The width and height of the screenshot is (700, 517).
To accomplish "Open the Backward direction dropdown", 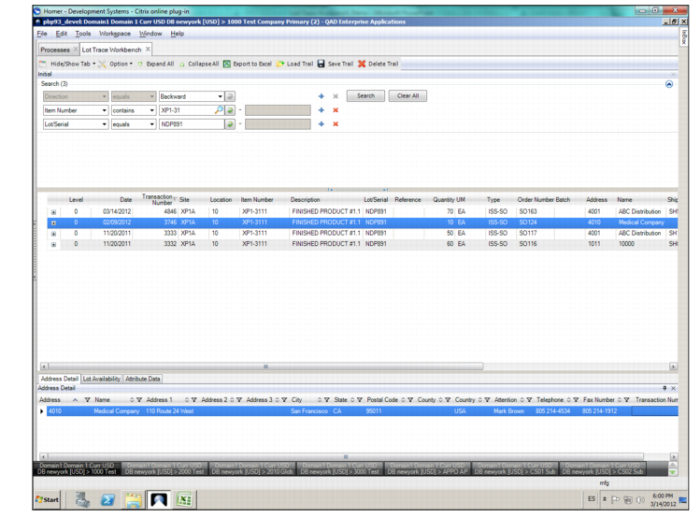I will tap(220, 96).
